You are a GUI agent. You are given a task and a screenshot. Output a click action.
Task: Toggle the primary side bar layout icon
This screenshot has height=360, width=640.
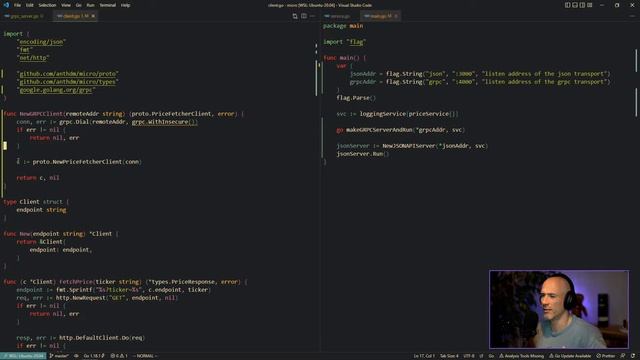click(x=567, y=5)
